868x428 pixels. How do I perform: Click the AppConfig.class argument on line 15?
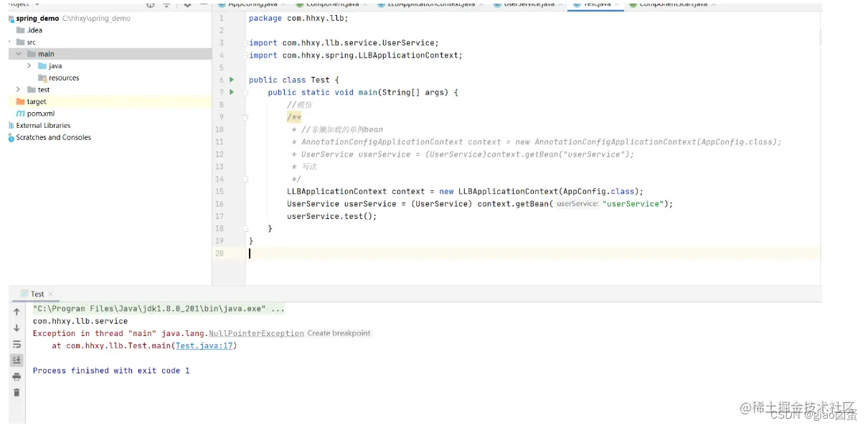[601, 192]
